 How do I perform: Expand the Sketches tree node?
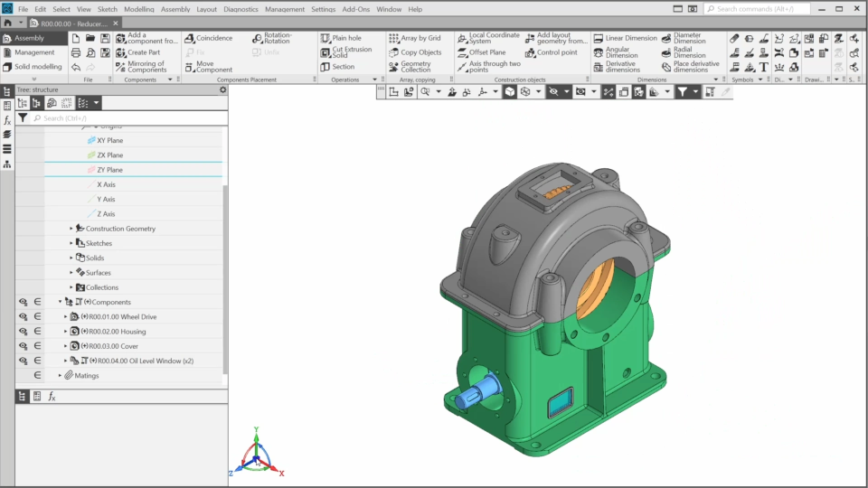71,243
